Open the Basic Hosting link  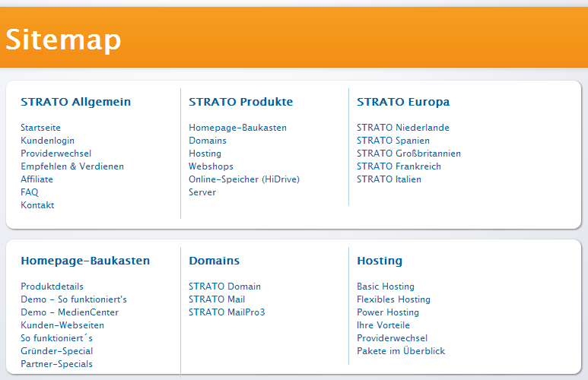click(x=385, y=287)
